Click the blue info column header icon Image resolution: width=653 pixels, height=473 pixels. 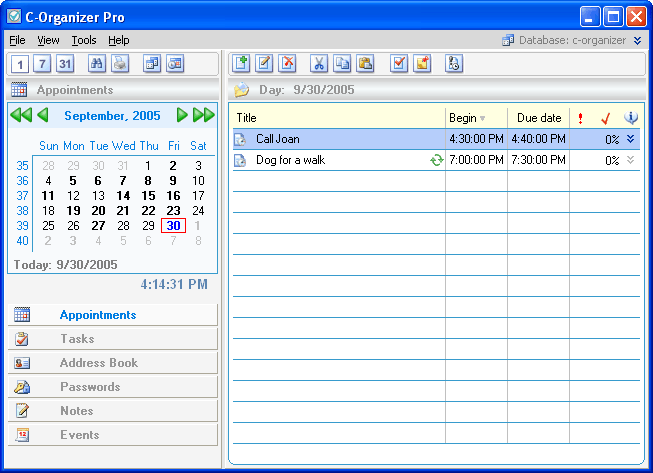pos(631,118)
